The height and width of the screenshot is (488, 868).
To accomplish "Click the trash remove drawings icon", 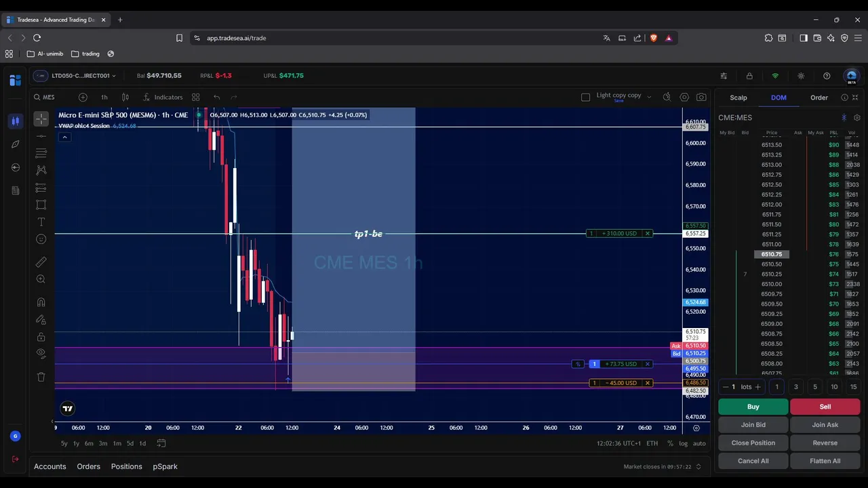I will pos(41,377).
